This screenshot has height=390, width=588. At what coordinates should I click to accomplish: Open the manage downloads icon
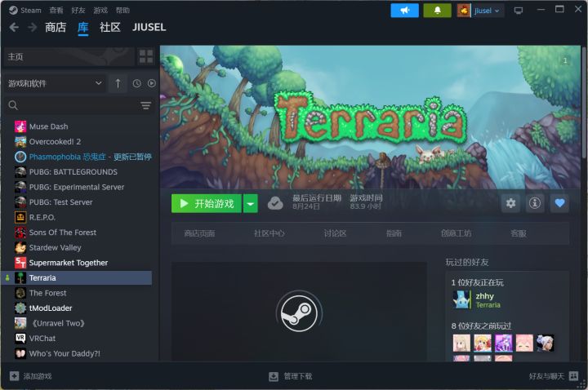tap(274, 376)
